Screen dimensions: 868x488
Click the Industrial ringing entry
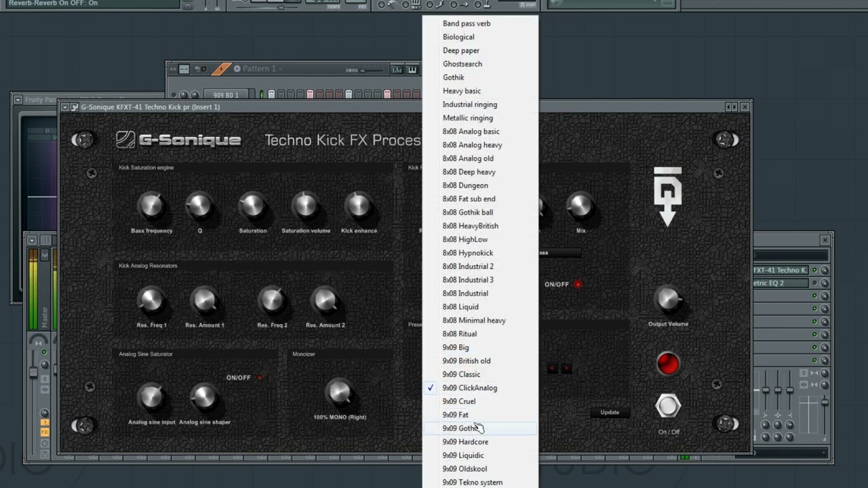[x=480, y=104]
